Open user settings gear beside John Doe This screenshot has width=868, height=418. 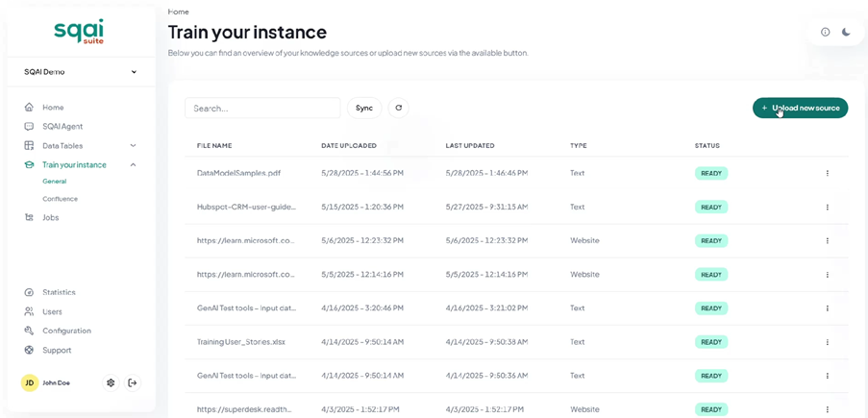112,382
